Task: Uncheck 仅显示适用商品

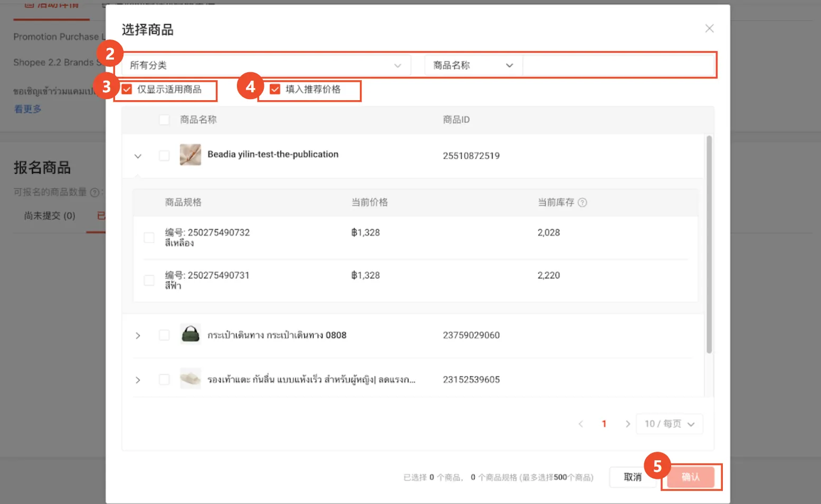Action: coord(126,90)
